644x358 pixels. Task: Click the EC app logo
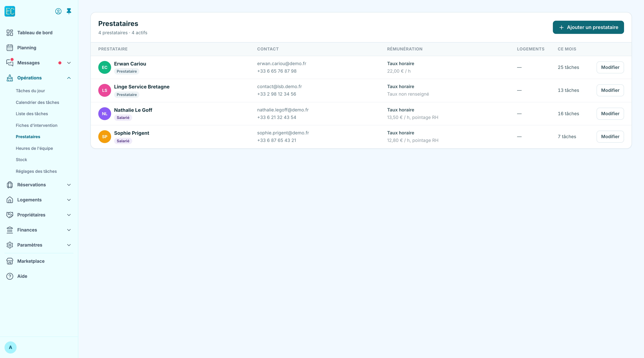tap(10, 11)
